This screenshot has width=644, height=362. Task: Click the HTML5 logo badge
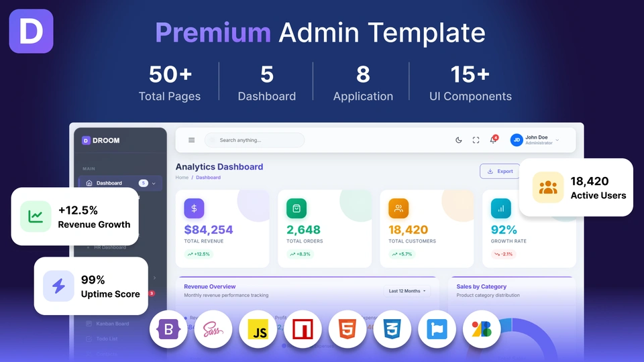pyautogui.click(x=347, y=329)
